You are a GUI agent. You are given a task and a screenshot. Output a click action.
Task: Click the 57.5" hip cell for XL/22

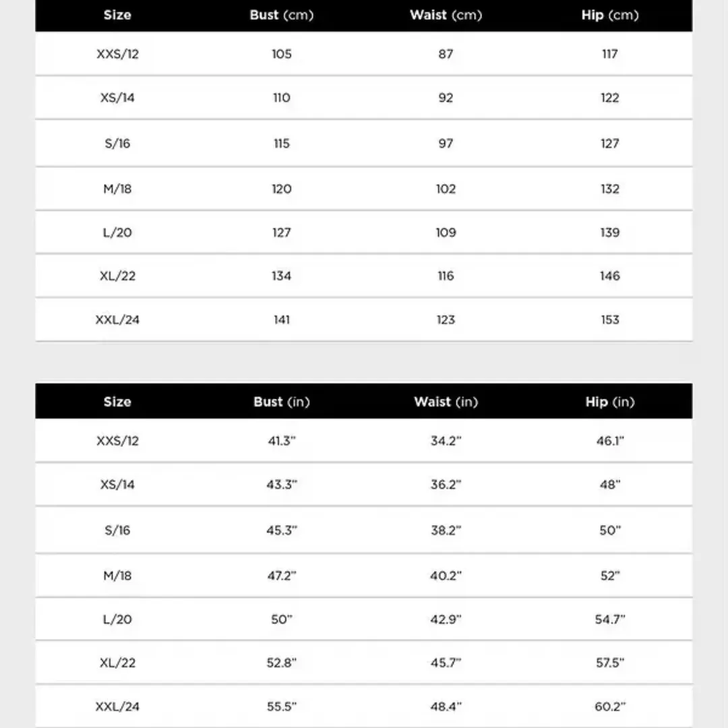[609, 663]
